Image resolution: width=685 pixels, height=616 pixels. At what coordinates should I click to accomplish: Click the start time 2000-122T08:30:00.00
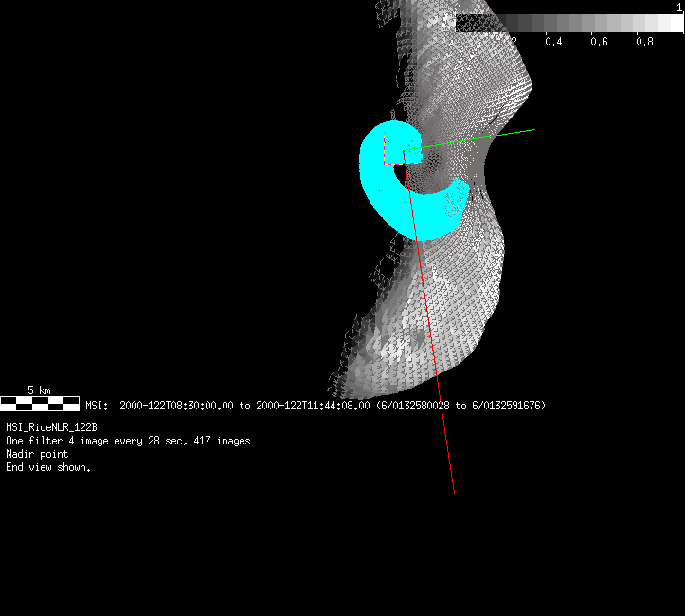click(x=176, y=406)
